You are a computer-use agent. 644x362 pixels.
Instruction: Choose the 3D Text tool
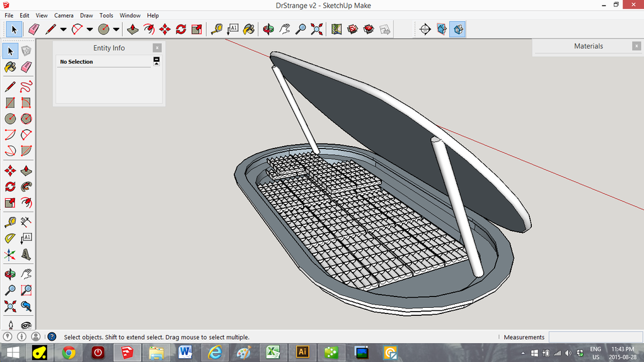point(26,254)
